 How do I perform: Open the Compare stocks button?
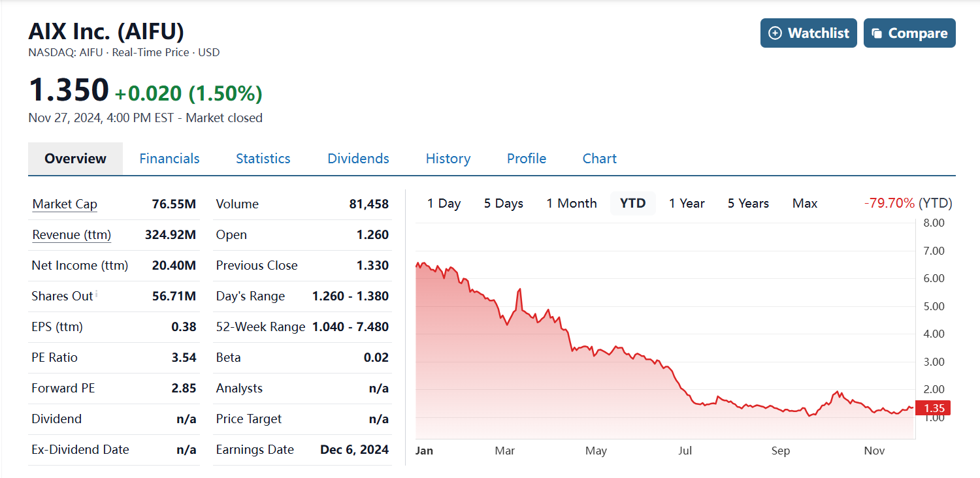(x=909, y=33)
